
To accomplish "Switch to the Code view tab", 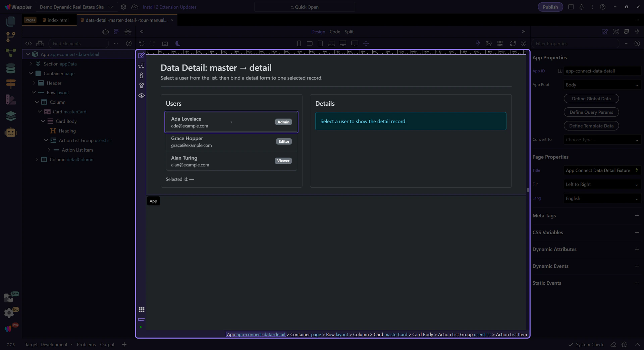I will click(334, 32).
